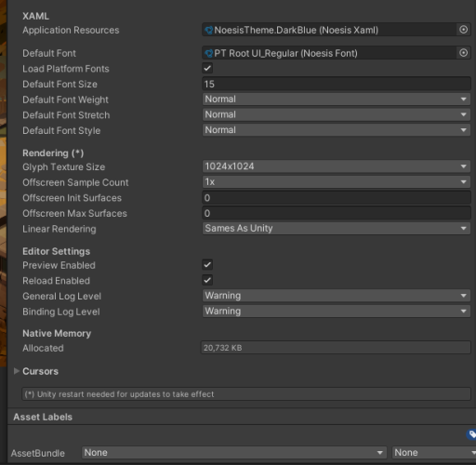Click the Load Platform Fonts label
476x465 pixels.
click(66, 69)
